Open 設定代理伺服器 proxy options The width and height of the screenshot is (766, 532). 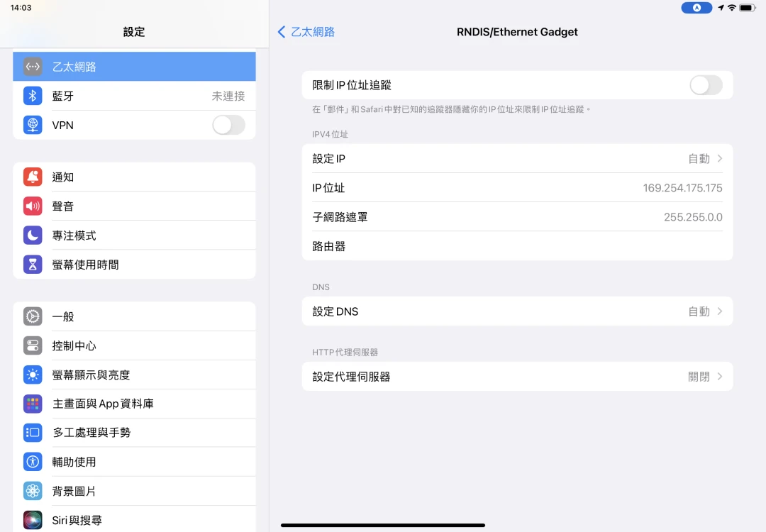(x=517, y=377)
